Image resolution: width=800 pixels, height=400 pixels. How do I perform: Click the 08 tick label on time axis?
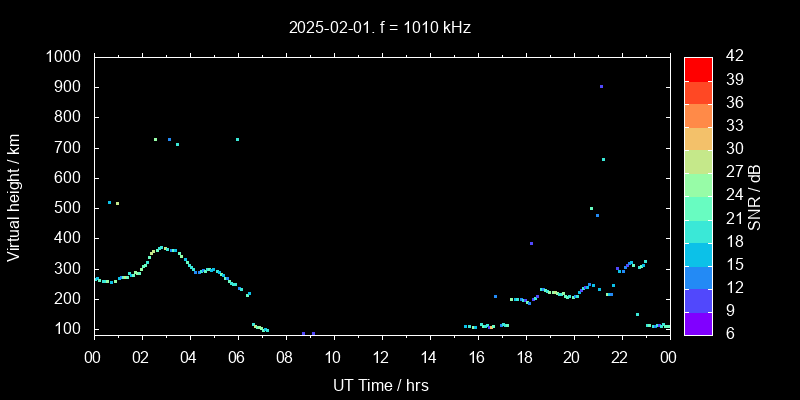285,357
